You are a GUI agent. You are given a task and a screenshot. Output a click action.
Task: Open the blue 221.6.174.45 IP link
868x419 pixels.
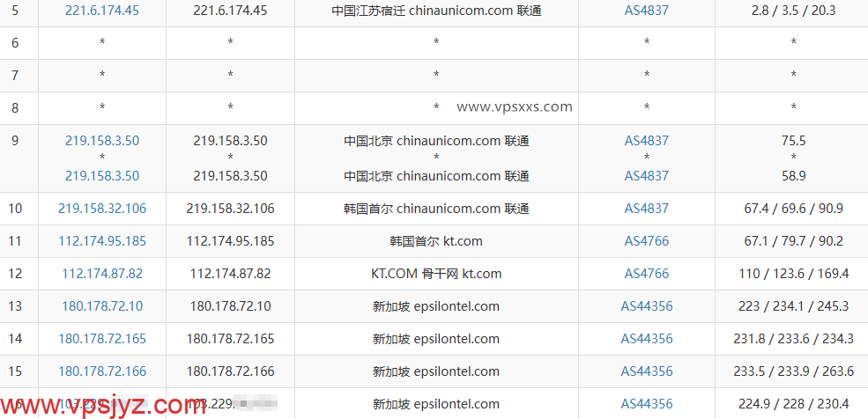[x=102, y=11]
